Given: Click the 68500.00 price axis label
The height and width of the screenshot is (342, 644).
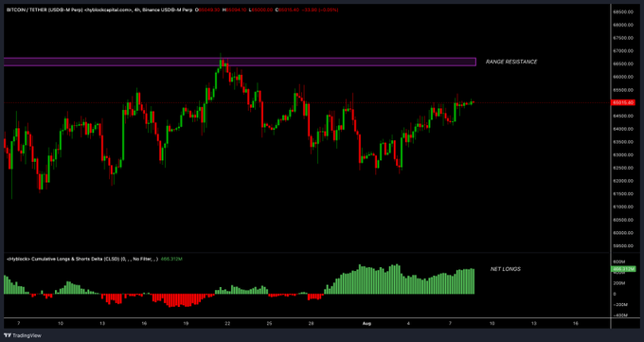Looking at the screenshot, I should (x=622, y=12).
